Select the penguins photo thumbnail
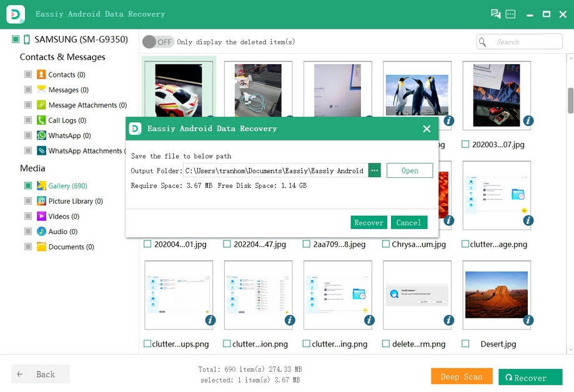 point(417,95)
